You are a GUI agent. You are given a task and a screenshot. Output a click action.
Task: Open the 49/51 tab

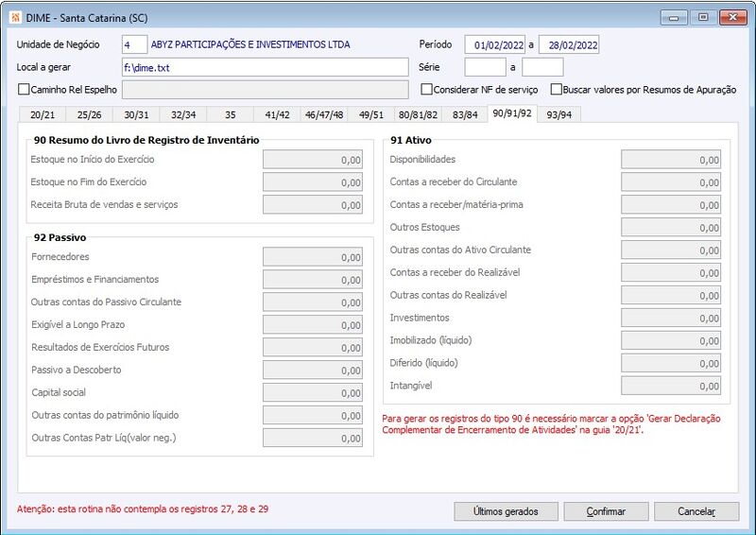coord(371,114)
